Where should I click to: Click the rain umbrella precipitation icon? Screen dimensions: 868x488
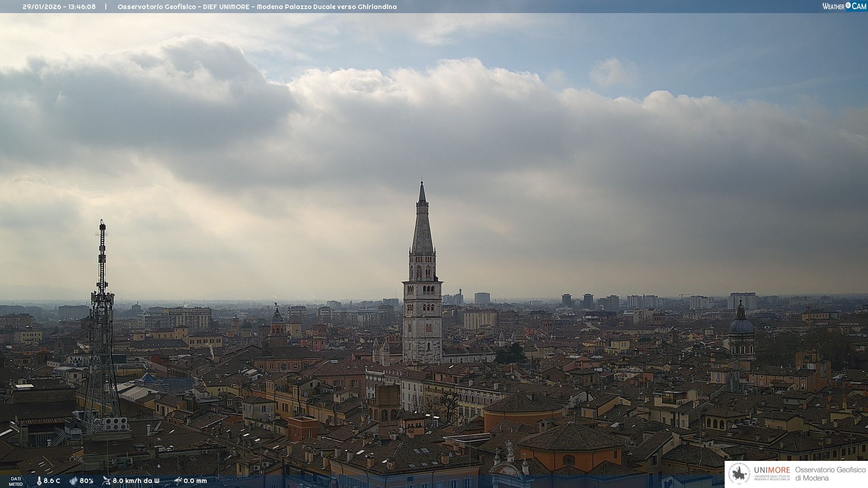click(178, 481)
